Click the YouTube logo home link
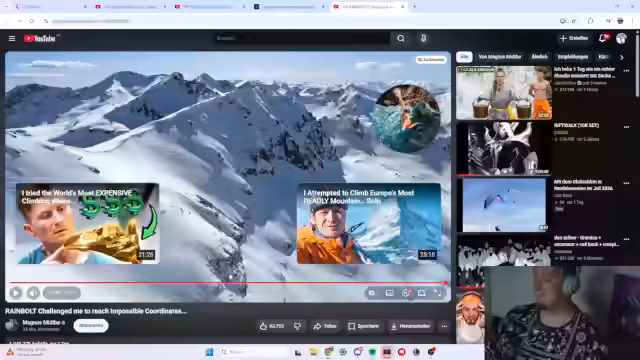Image resolution: width=640 pixels, height=360 pixels. pyautogui.click(x=40, y=38)
